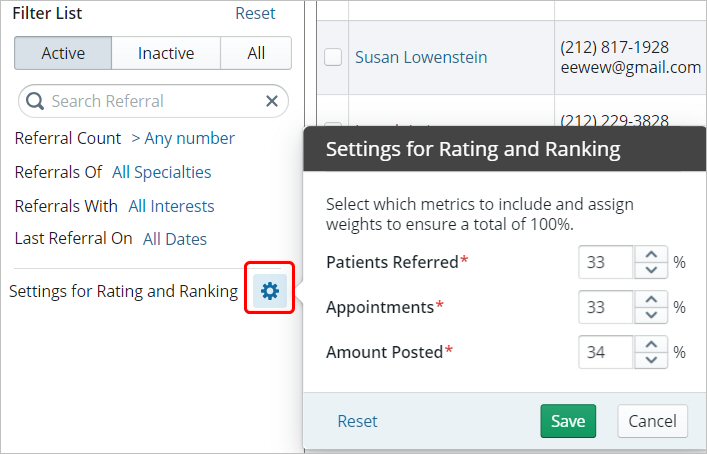Switch to the Inactive filter tab
The image size is (707, 454).
point(166,53)
